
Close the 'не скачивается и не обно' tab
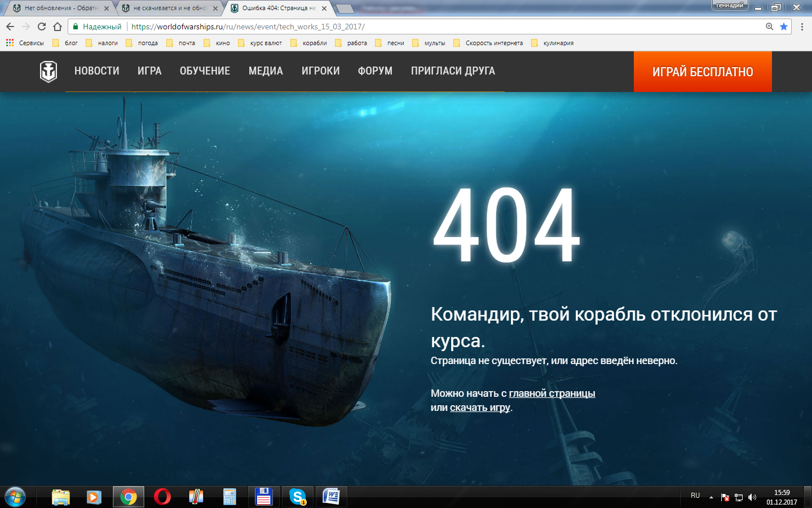[x=215, y=8]
